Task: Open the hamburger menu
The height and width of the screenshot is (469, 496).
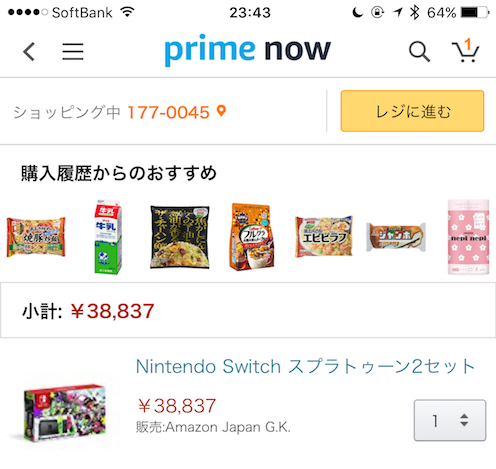Action: [x=73, y=52]
